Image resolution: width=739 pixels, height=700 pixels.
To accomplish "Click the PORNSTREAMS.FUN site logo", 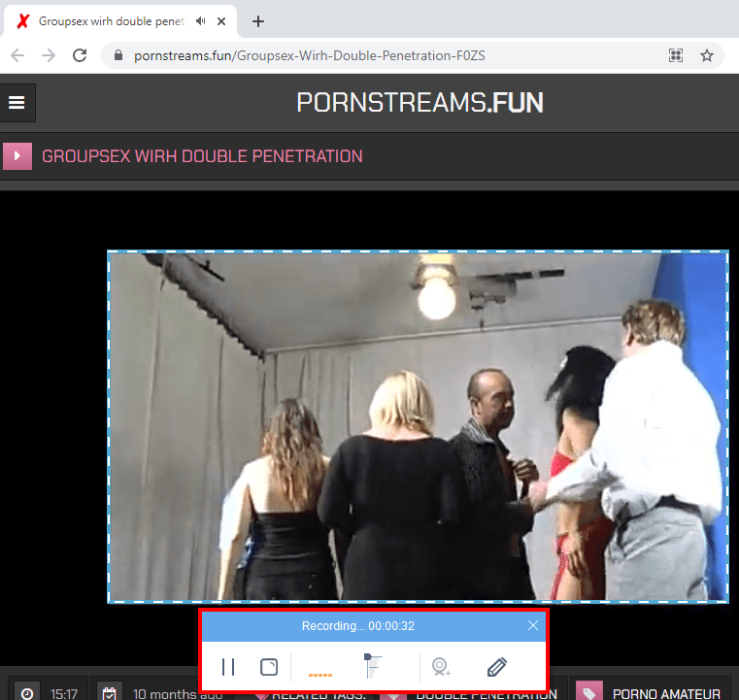I will 420,102.
